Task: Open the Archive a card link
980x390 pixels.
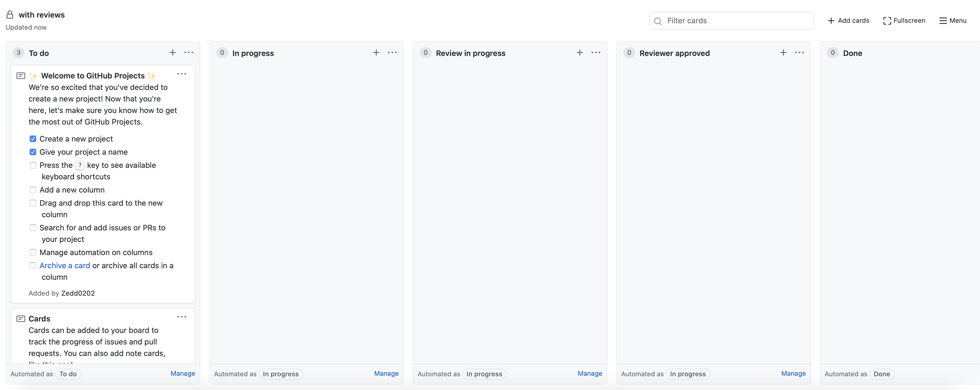Action: point(65,265)
